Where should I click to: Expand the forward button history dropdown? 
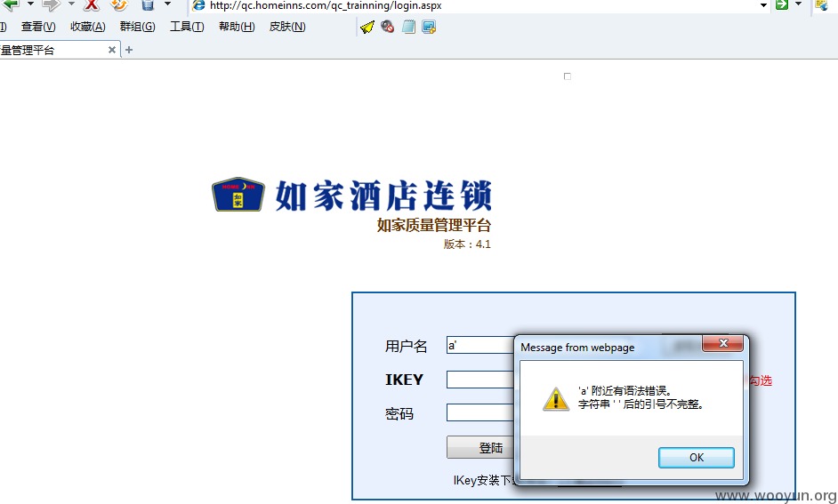click(x=71, y=4)
